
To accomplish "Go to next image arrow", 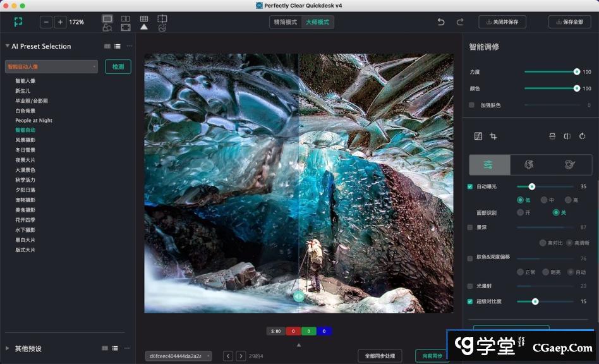I will [241, 356].
